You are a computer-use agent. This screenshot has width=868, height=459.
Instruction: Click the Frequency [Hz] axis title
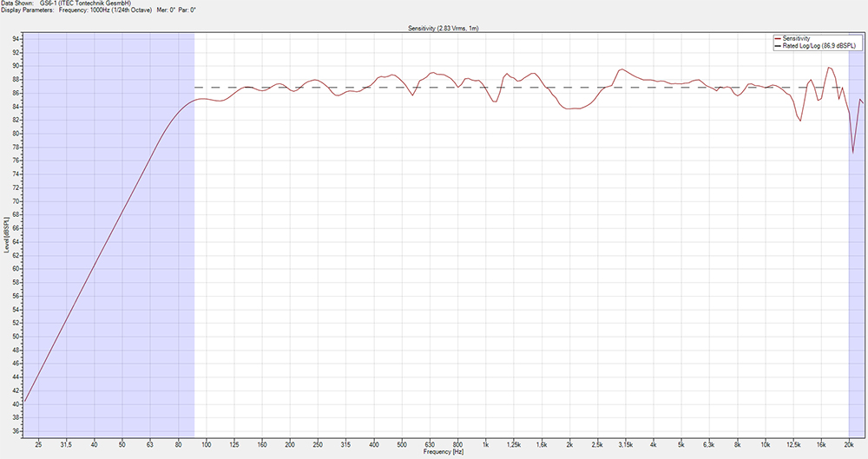(444, 452)
